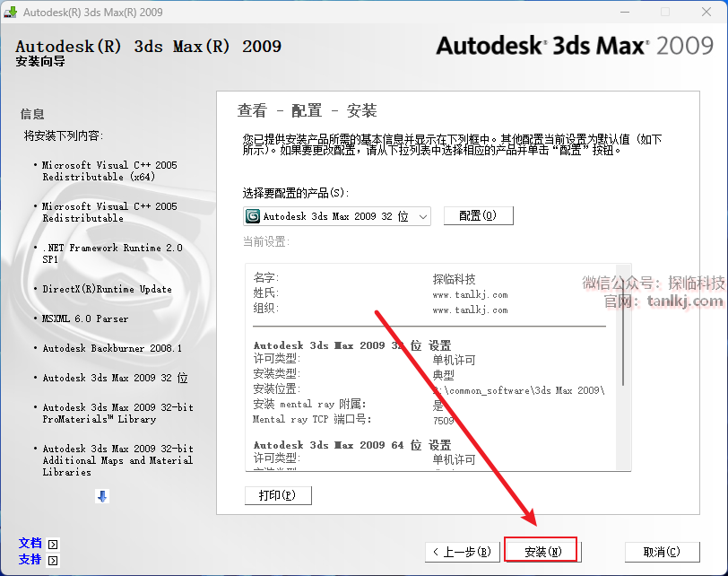Click the TCP port value 7509
Screen dimensions: 728x576
pyautogui.click(x=443, y=421)
